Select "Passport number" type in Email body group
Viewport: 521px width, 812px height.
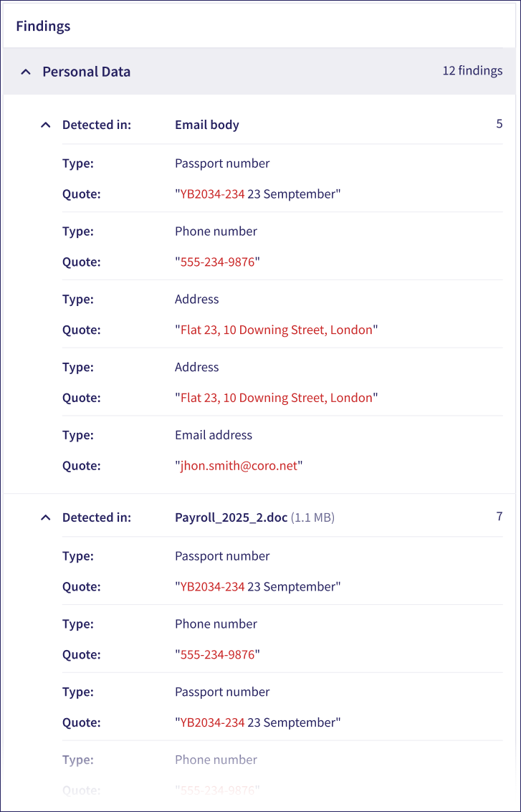pyautogui.click(x=222, y=163)
